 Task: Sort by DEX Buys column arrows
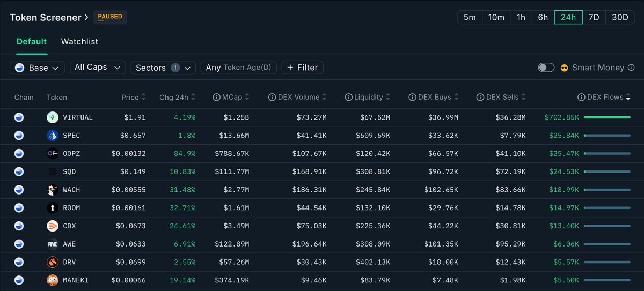(x=456, y=98)
